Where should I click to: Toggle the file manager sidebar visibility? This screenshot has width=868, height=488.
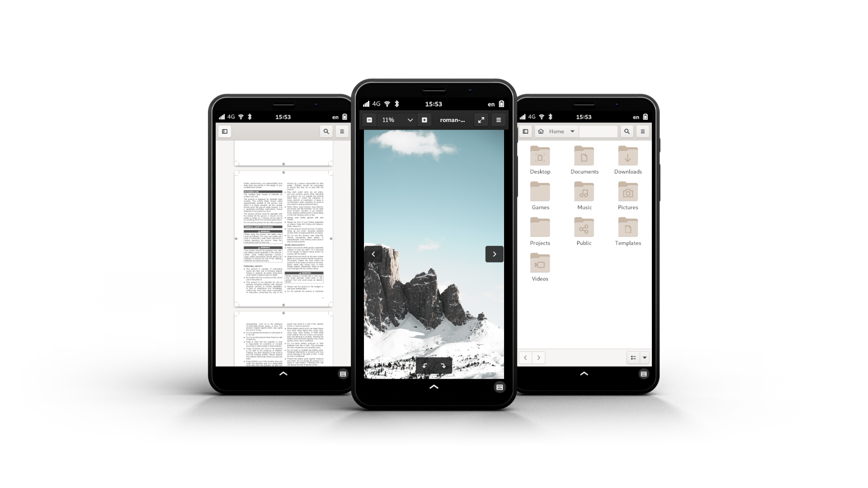[x=525, y=131]
